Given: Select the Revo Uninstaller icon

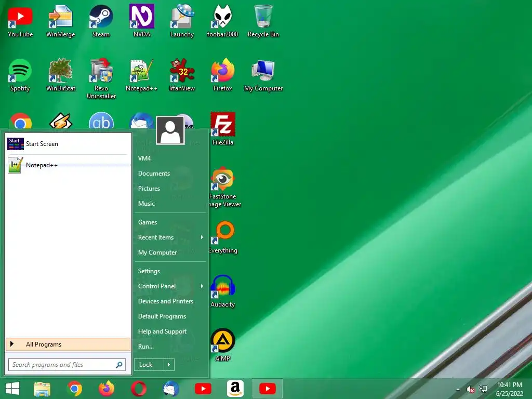Looking at the screenshot, I should point(101,79).
